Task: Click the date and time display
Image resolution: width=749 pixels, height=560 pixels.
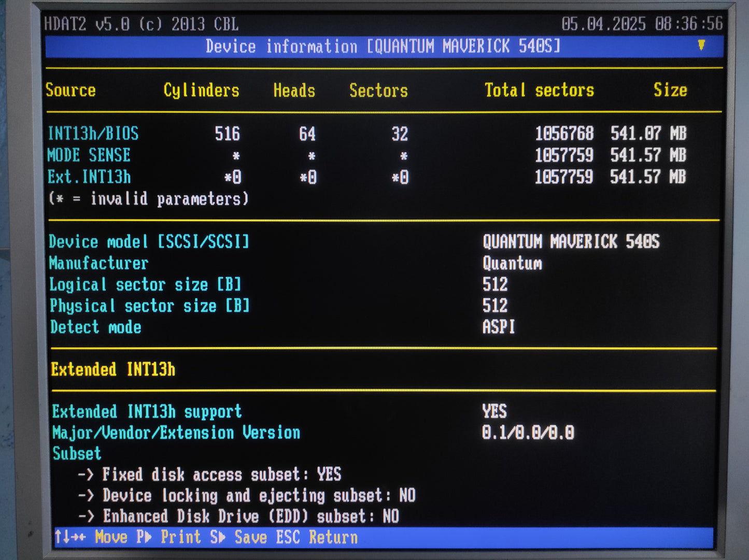Action: pos(642,24)
